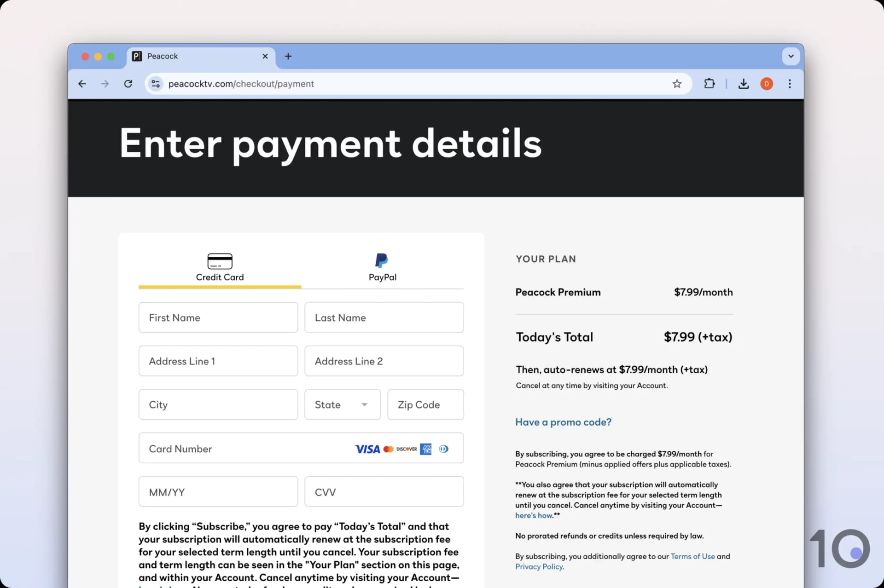The height and width of the screenshot is (588, 884).
Task: Open the Terms of Use link
Action: (692, 556)
